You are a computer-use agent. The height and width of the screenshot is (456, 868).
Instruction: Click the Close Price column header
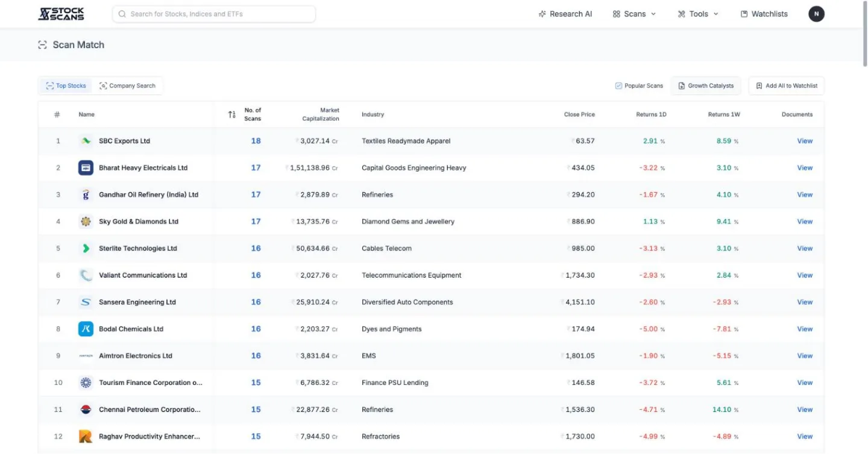click(x=579, y=114)
